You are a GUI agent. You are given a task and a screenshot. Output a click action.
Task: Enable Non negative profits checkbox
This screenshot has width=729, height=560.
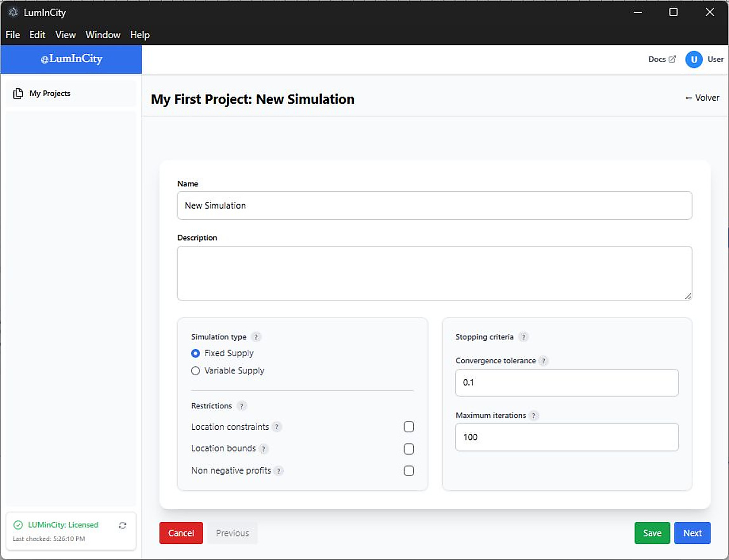[x=409, y=471]
